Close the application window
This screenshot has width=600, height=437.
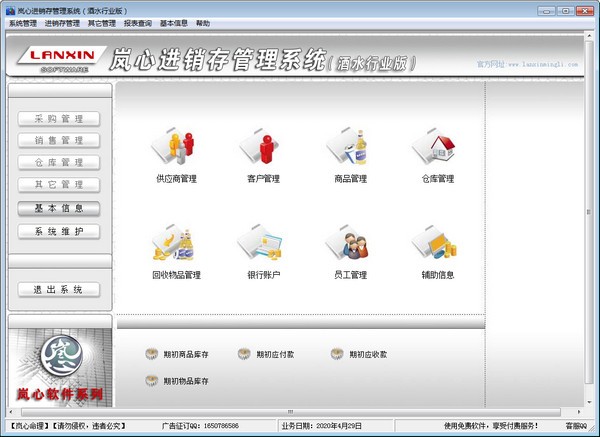click(585, 11)
